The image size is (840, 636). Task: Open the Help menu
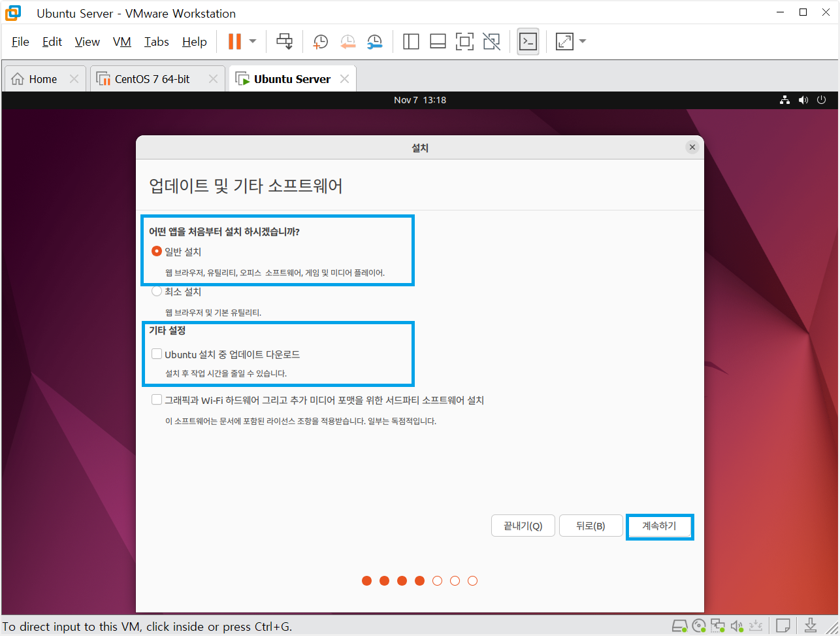(x=195, y=42)
